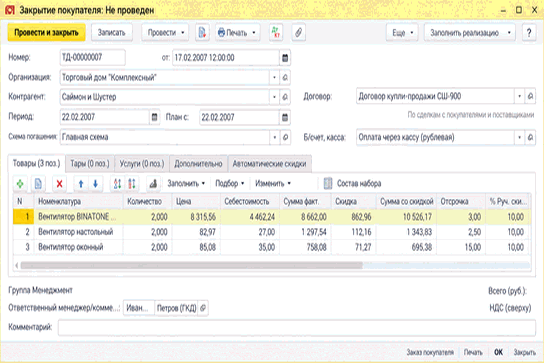Click the OK button at bottom
Viewport: 544px width, 363px height.
click(x=498, y=352)
